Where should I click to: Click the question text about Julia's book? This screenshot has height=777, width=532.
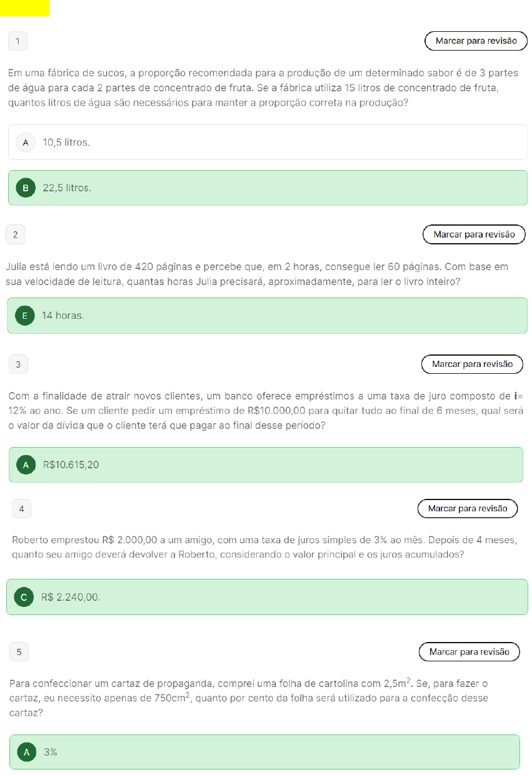point(256,274)
